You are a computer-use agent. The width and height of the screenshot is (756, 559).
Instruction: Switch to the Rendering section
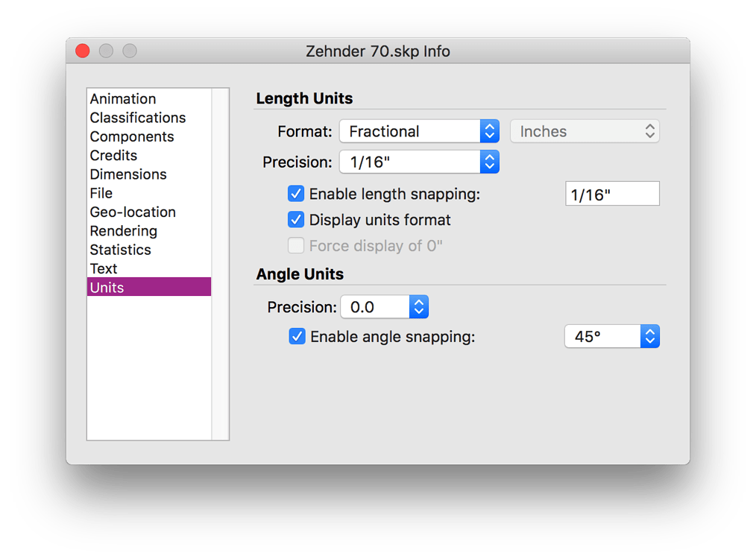pos(124,231)
